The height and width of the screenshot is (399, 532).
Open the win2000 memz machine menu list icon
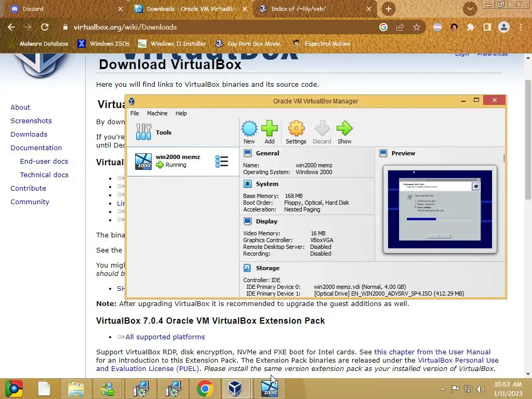[222, 161]
